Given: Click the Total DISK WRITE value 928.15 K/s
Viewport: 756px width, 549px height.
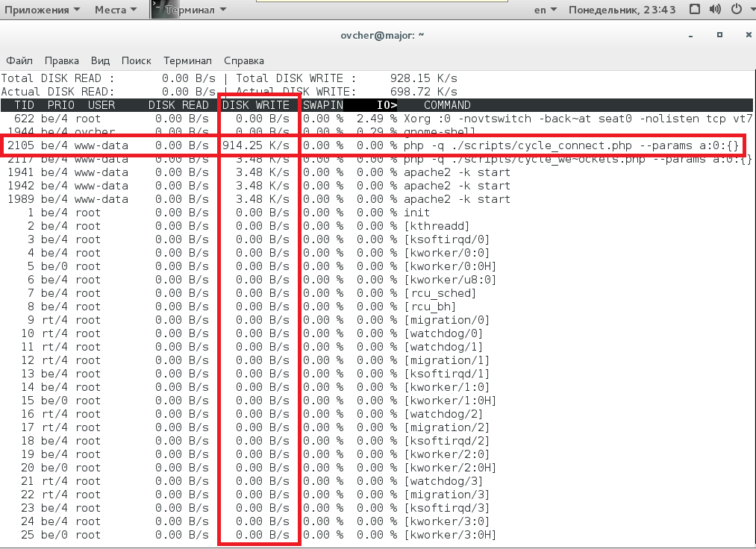Looking at the screenshot, I should [x=424, y=78].
